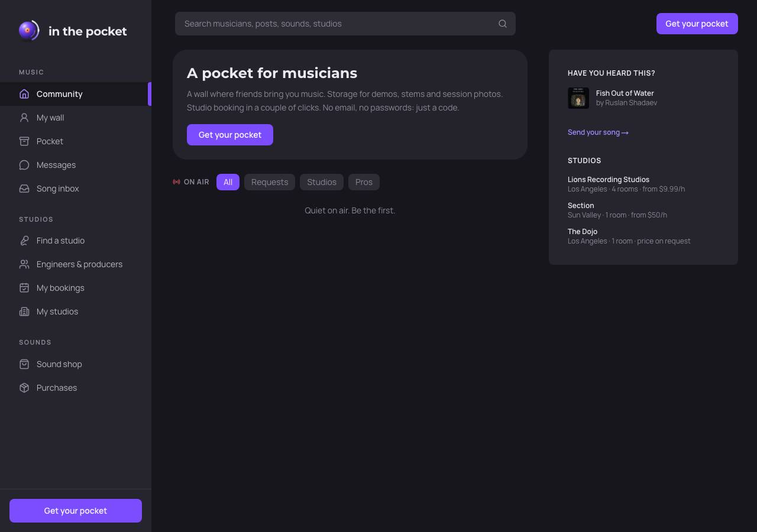Click the Sound shop bag icon
Screen dimensions: 757x532
[x=24, y=364]
